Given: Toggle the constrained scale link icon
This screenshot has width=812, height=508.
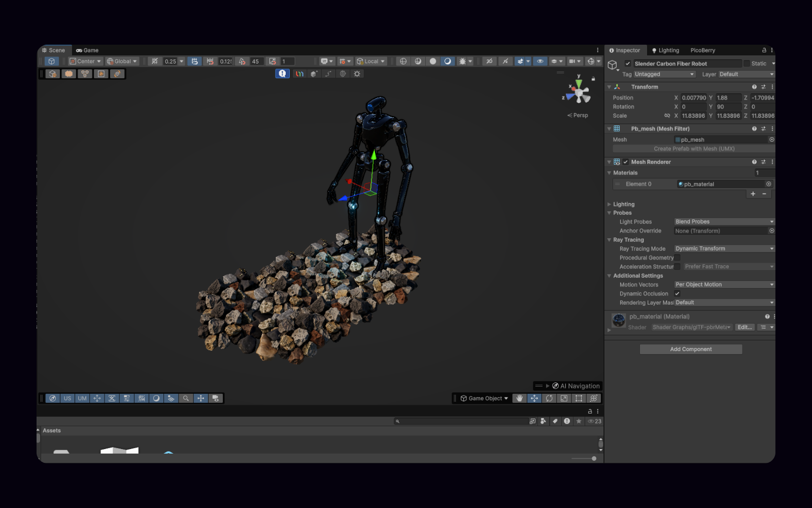Looking at the screenshot, I should pos(667,116).
